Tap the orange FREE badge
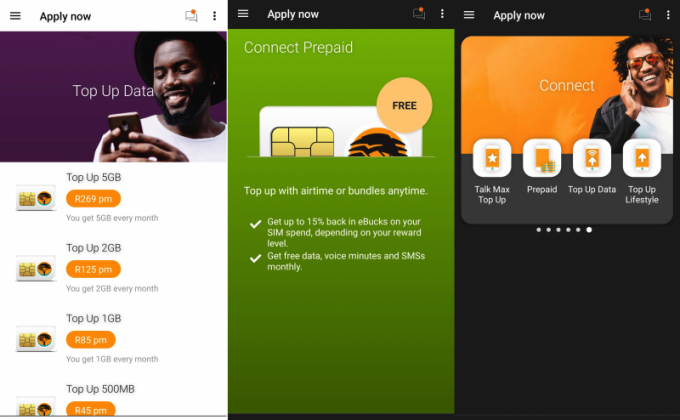Screen dimensions: 680x420 404,104
